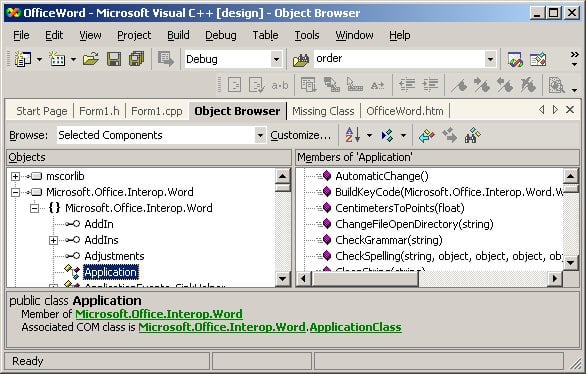Open the Project menu
Screen dimensions: 586x374
coord(134,35)
